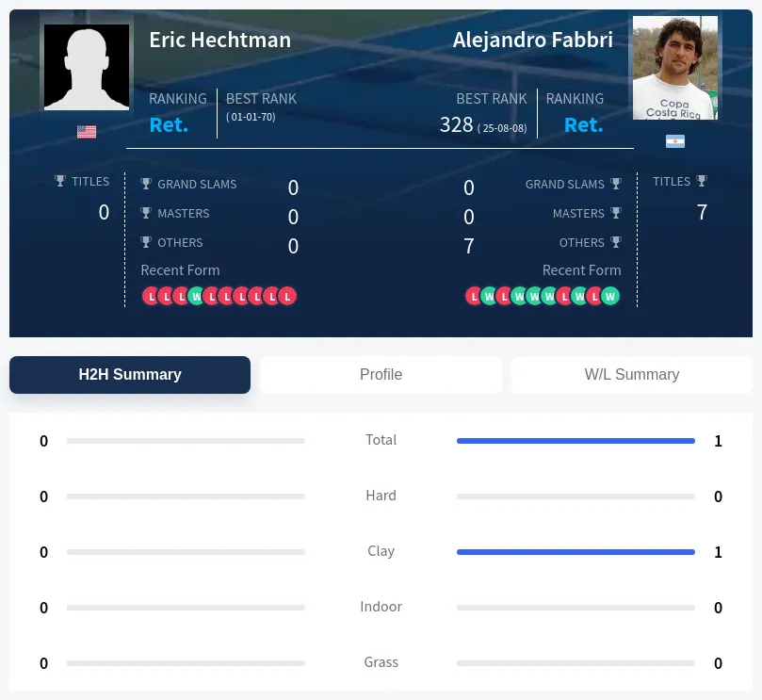Click Hechtman's Grand Slams trophy icon

[x=146, y=184]
